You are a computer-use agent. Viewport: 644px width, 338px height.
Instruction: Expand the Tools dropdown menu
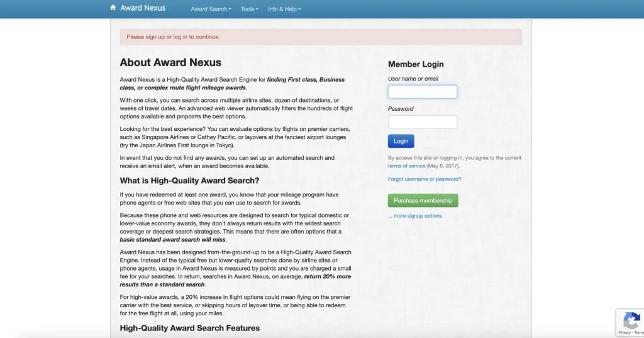[x=249, y=9]
